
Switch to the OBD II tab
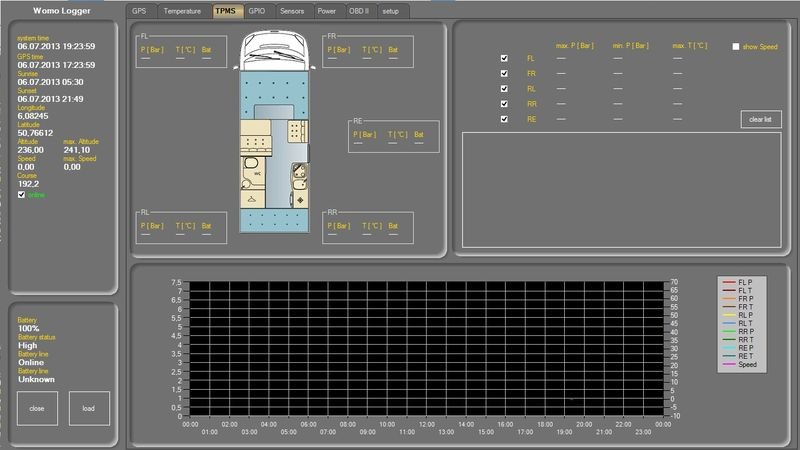point(360,11)
